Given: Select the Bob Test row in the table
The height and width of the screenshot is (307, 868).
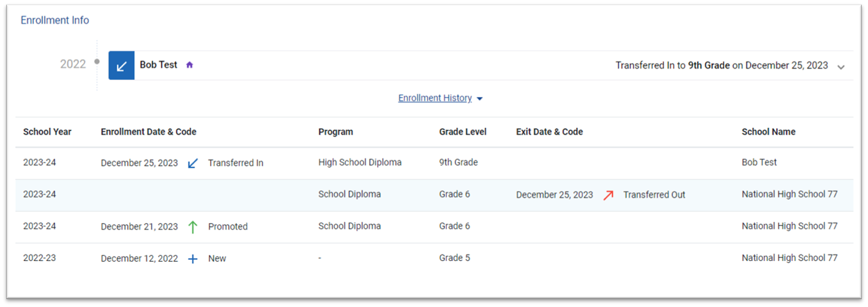Looking at the screenshot, I should point(759,162).
